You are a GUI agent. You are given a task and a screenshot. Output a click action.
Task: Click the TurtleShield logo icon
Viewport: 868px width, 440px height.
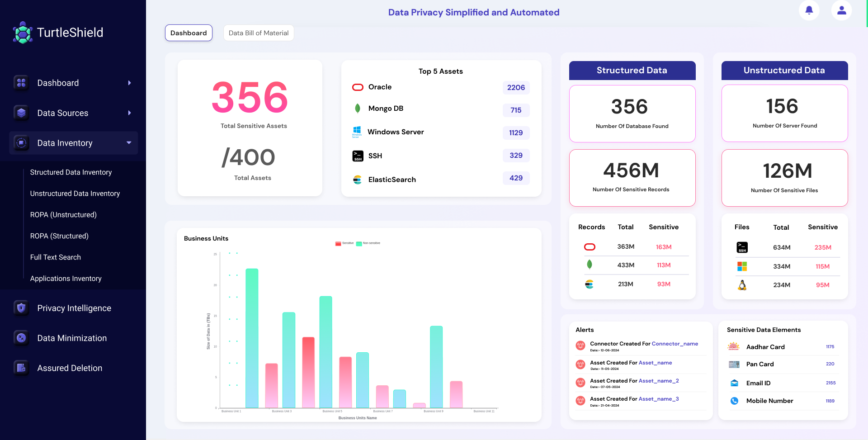click(x=23, y=33)
